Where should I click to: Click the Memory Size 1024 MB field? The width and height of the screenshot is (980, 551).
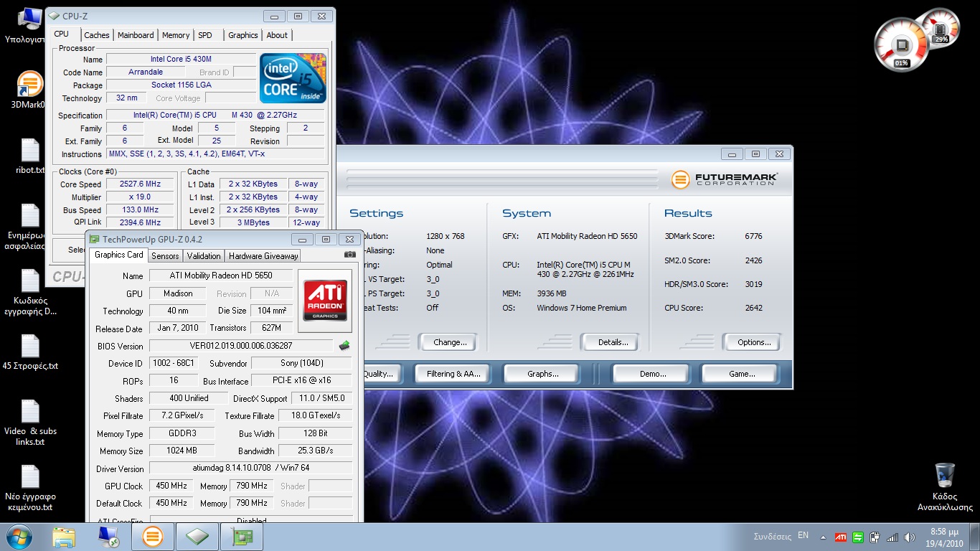tap(182, 451)
